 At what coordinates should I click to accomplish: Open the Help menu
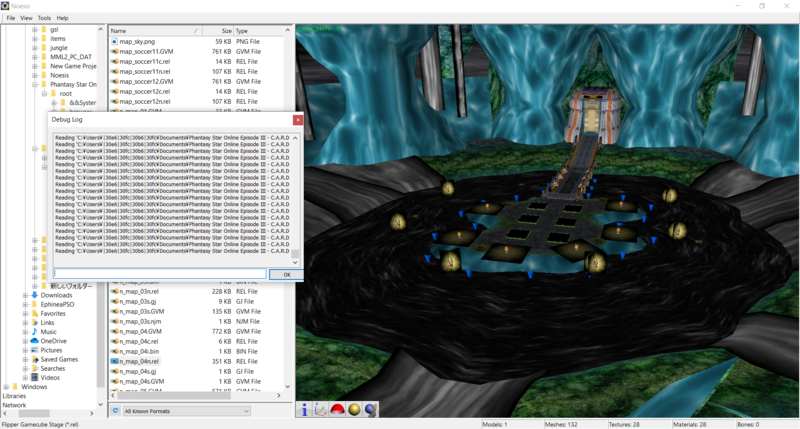click(62, 18)
